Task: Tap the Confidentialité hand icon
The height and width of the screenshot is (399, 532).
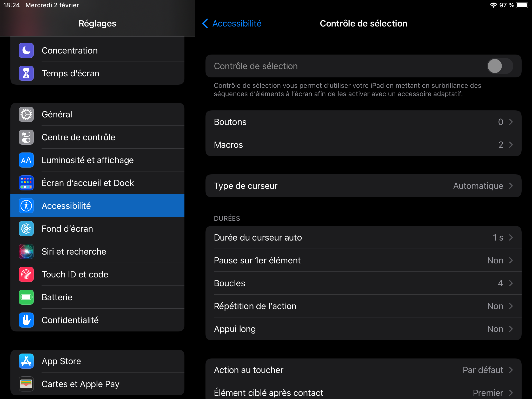Action: pyautogui.click(x=26, y=320)
